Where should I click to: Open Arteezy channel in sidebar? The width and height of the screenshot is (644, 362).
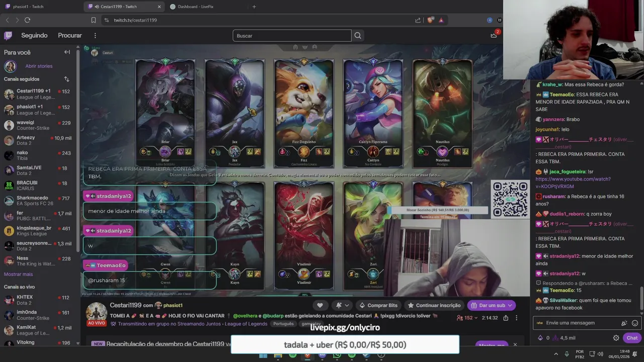[x=39, y=140]
